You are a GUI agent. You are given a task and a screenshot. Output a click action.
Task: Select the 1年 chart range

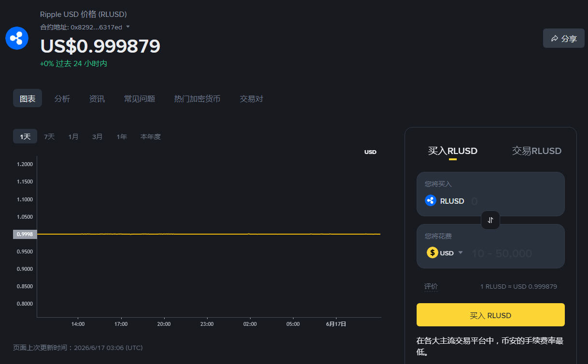click(122, 137)
